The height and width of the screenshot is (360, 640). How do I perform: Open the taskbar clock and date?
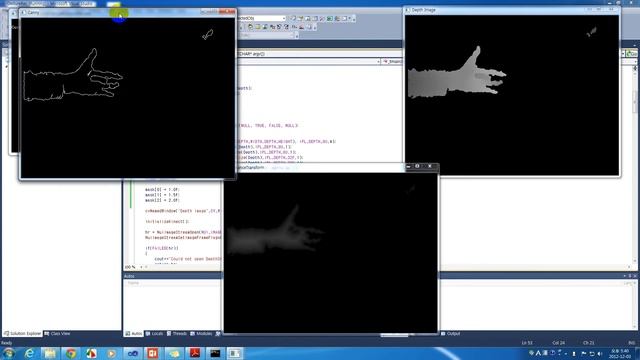pyautogui.click(x=620, y=353)
